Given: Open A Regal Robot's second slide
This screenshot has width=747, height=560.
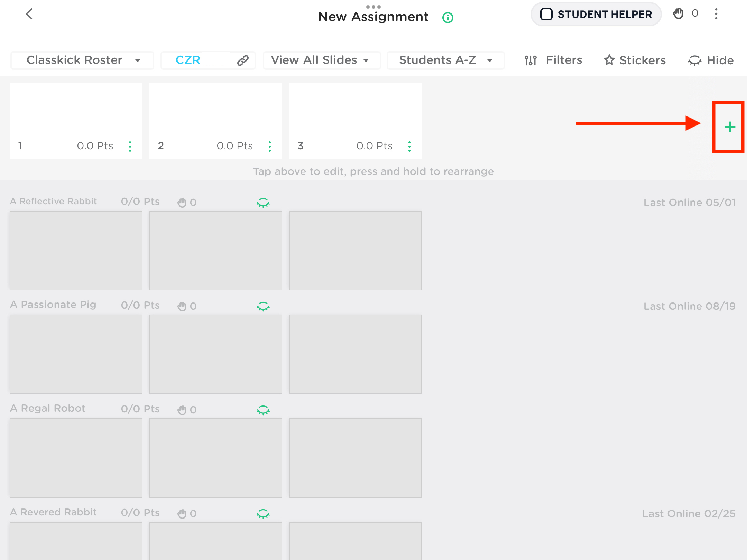Looking at the screenshot, I should [216, 458].
